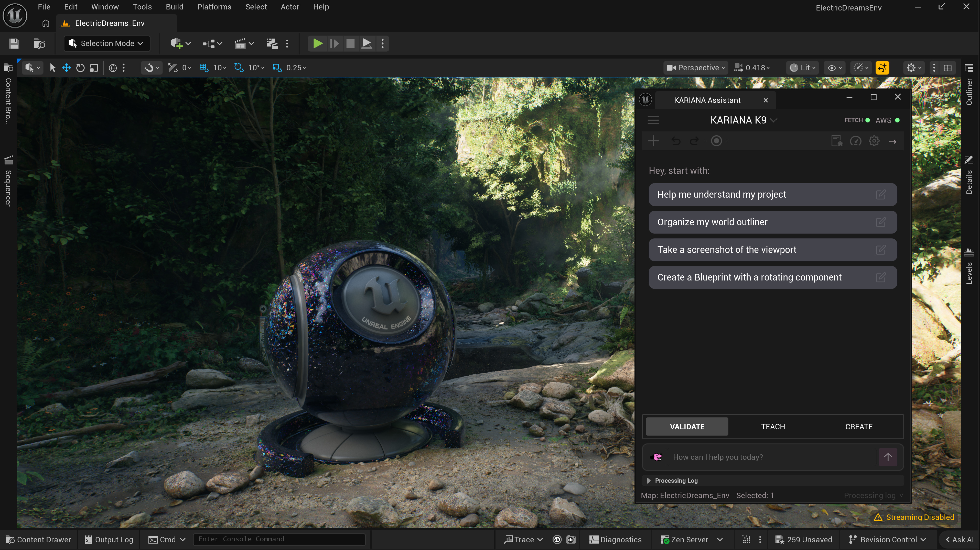This screenshot has width=980, height=550.
Task: Select the Scale transform tool
Action: click(x=94, y=68)
